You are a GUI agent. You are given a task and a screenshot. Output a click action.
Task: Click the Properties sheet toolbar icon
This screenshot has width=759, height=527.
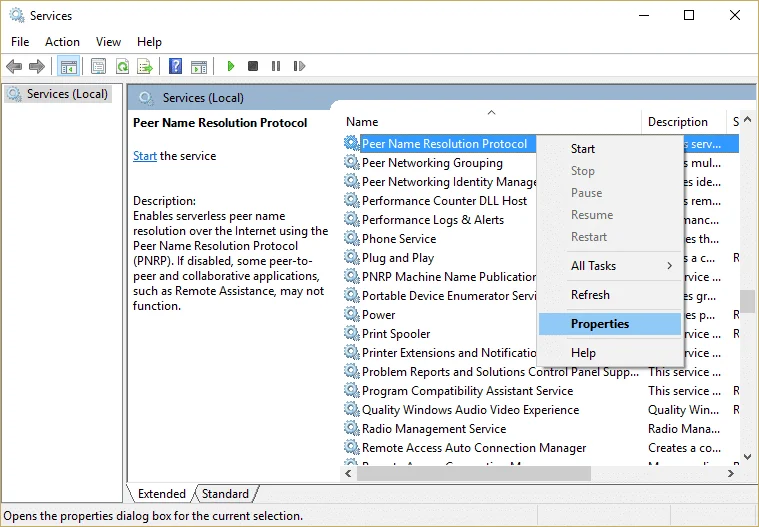point(98,66)
